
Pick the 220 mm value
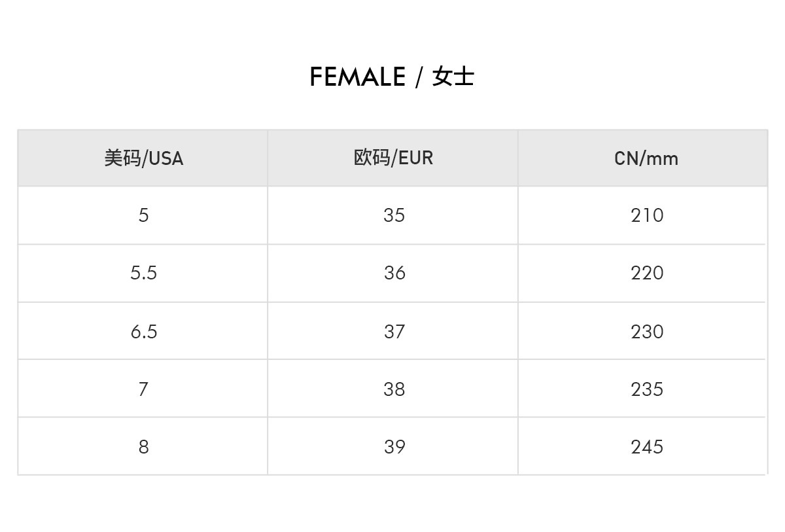coord(647,273)
